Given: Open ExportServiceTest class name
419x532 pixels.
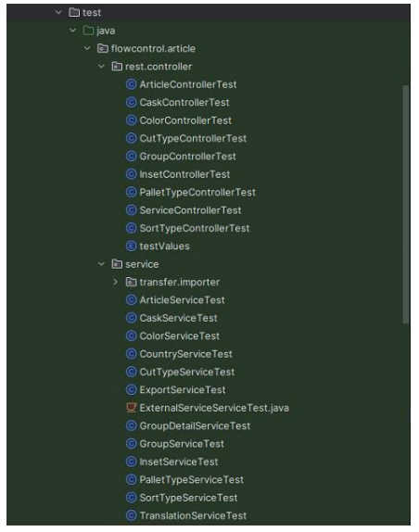Looking at the screenshot, I should pos(183,390).
